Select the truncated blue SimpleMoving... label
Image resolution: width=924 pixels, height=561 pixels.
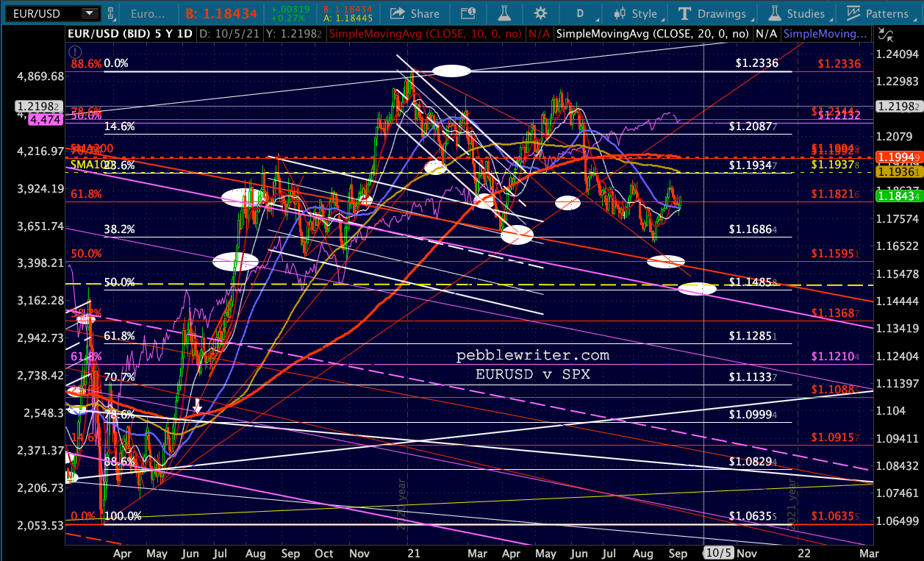[x=825, y=34]
